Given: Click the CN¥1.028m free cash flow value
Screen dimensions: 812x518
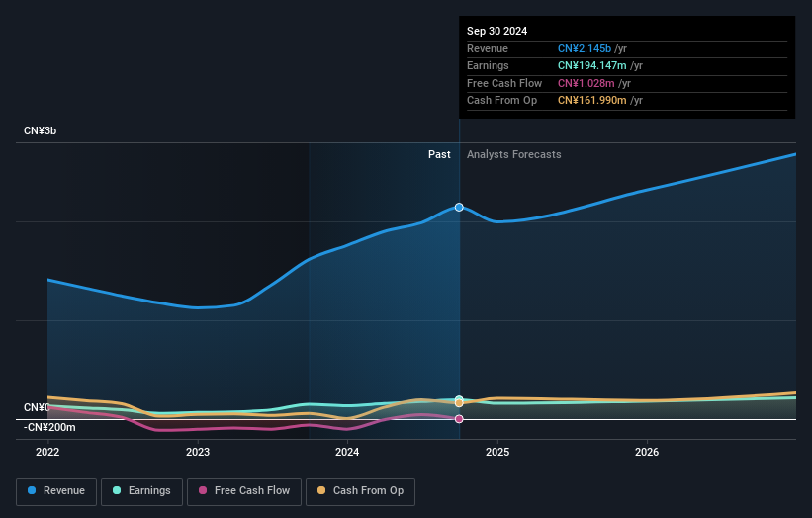Looking at the screenshot, I should (586, 83).
